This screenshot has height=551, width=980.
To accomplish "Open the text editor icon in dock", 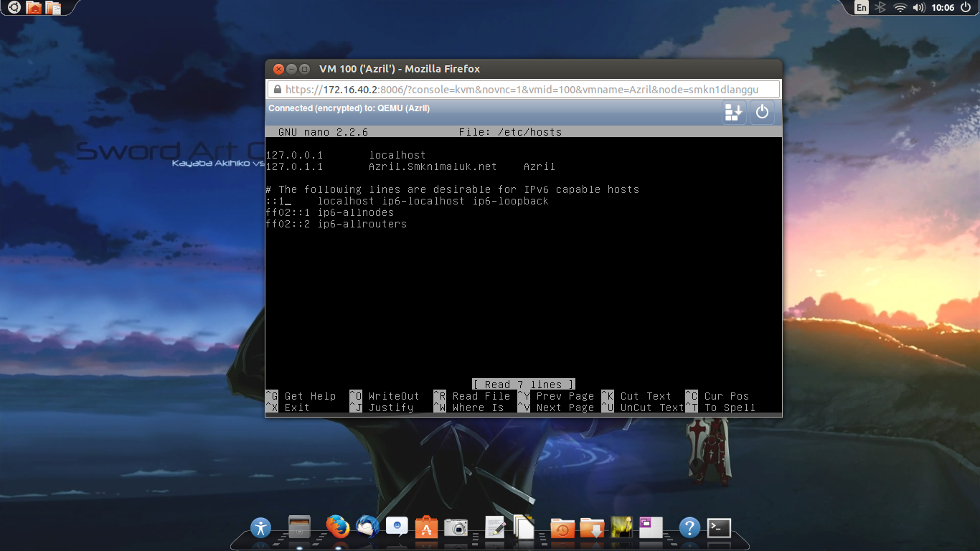I will tap(495, 527).
